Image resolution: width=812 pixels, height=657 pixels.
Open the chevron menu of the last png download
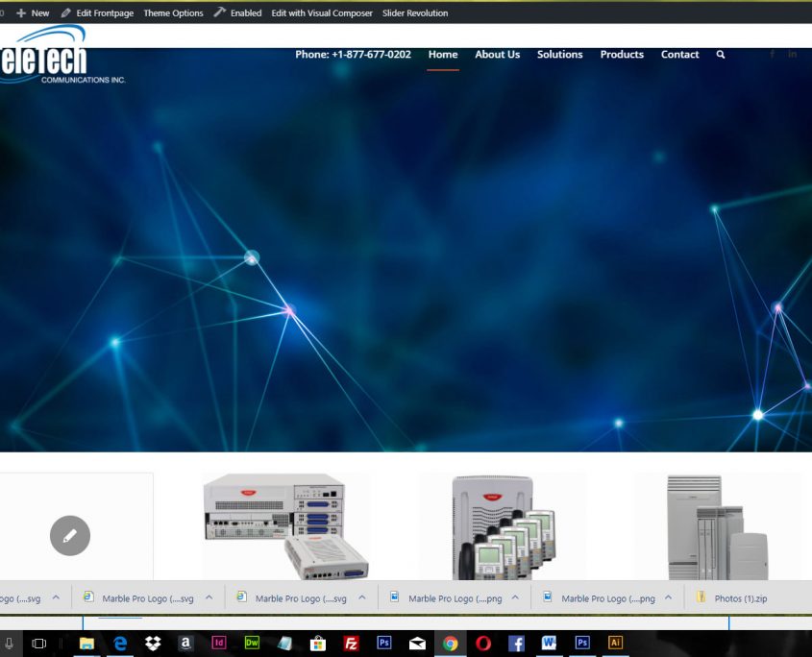click(x=668, y=597)
